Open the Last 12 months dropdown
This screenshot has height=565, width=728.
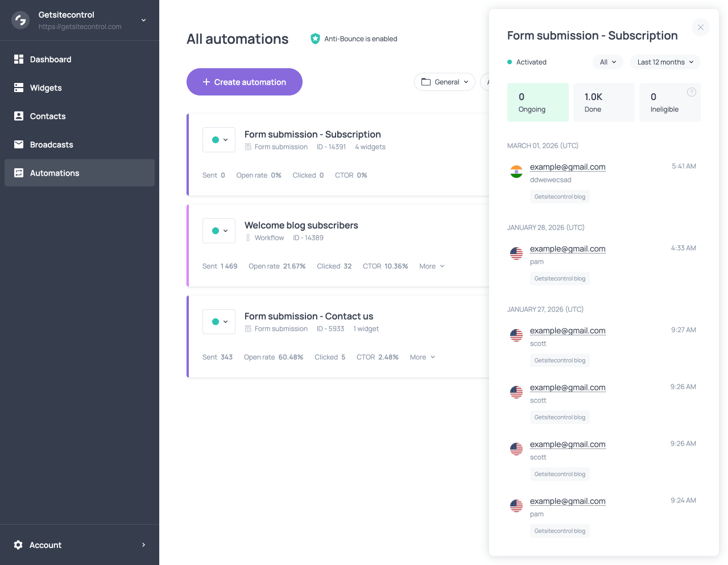(665, 62)
